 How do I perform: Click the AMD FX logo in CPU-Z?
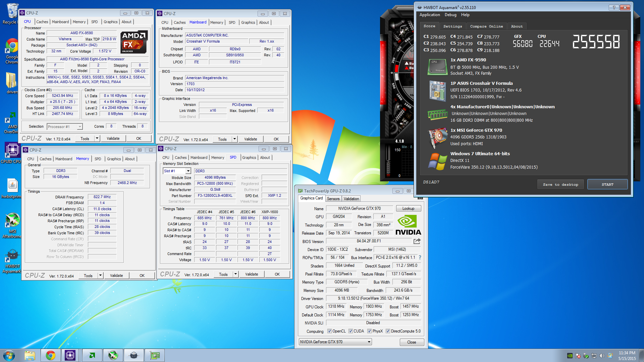(134, 42)
